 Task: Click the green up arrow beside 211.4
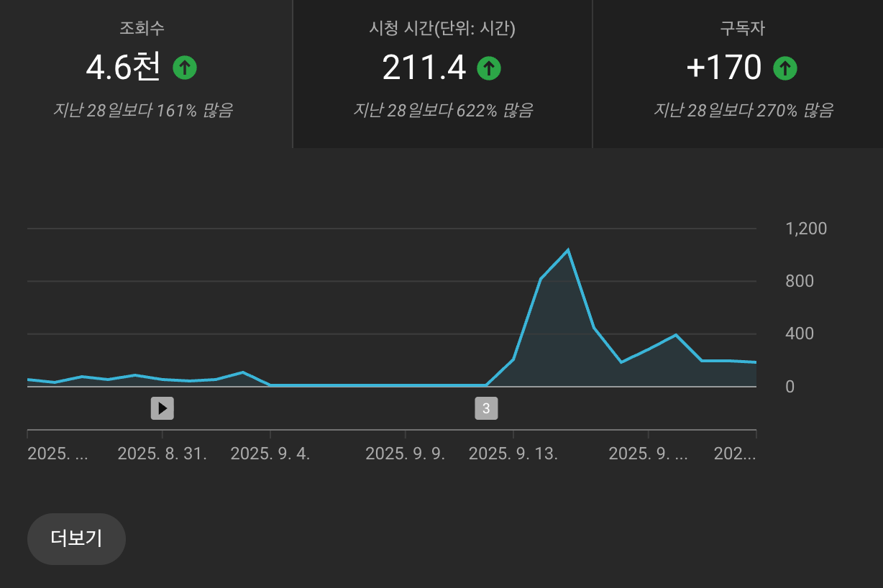(489, 68)
